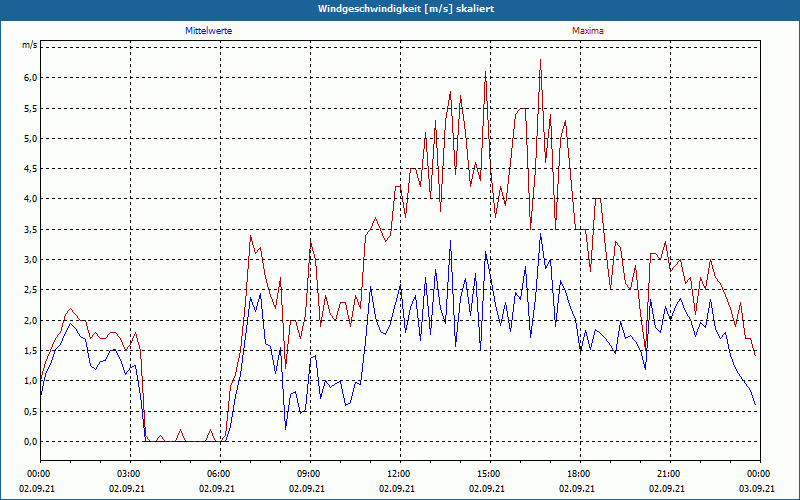The image size is (800, 500).
Task: Click the Mittelwerte legend label
Action: tap(209, 31)
